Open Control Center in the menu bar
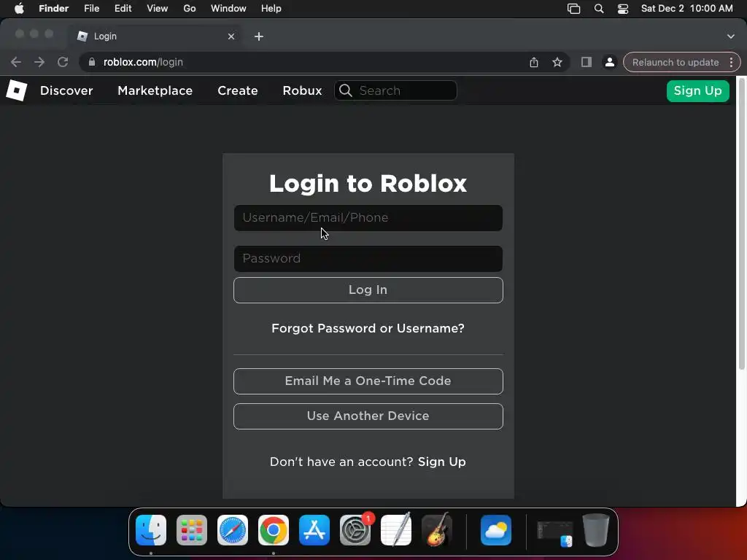747x560 pixels. (623, 9)
